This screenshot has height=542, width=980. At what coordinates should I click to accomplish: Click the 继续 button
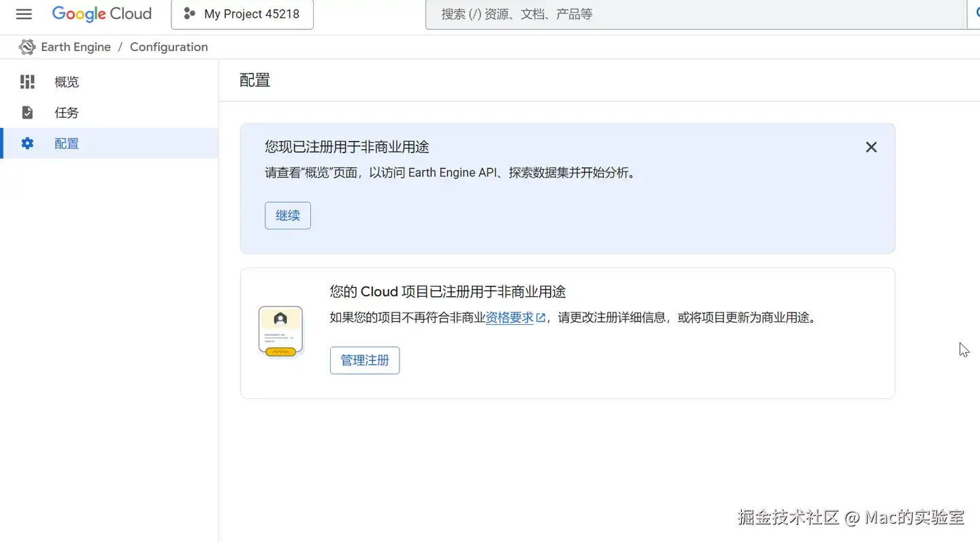point(288,216)
